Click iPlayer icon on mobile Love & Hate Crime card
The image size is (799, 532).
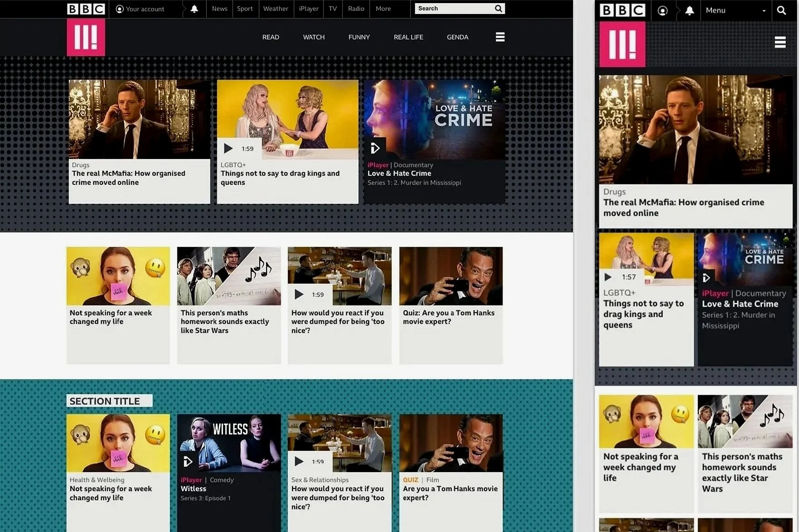tap(706, 277)
